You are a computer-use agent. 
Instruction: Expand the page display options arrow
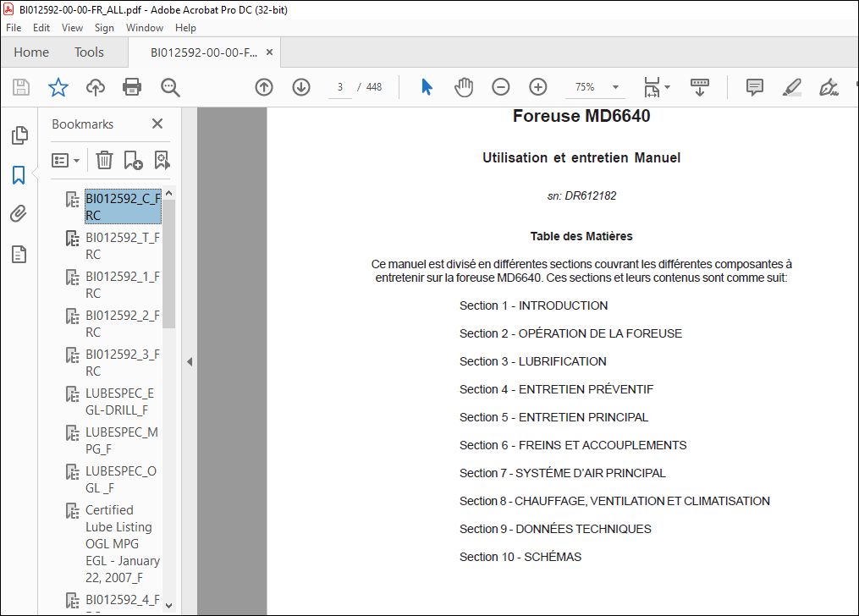click(667, 87)
